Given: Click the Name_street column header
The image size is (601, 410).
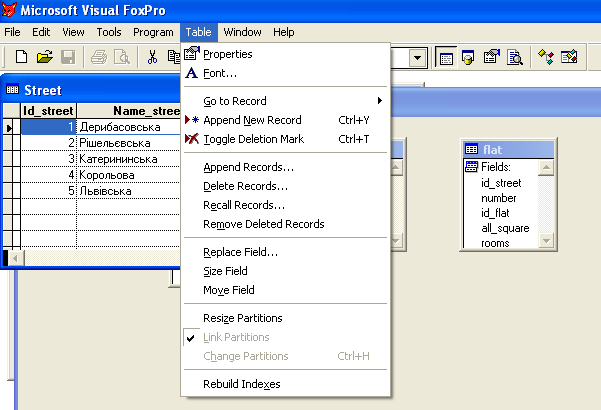Looking at the screenshot, I should [129, 111].
